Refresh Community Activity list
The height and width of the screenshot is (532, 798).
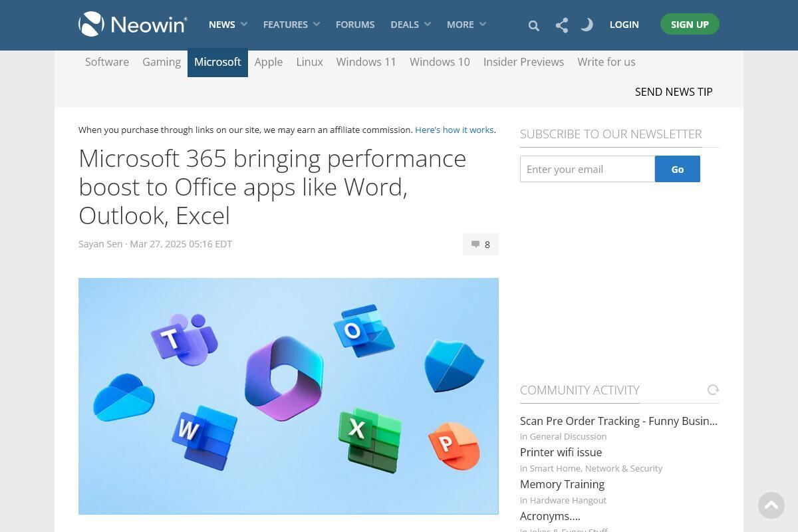714,390
